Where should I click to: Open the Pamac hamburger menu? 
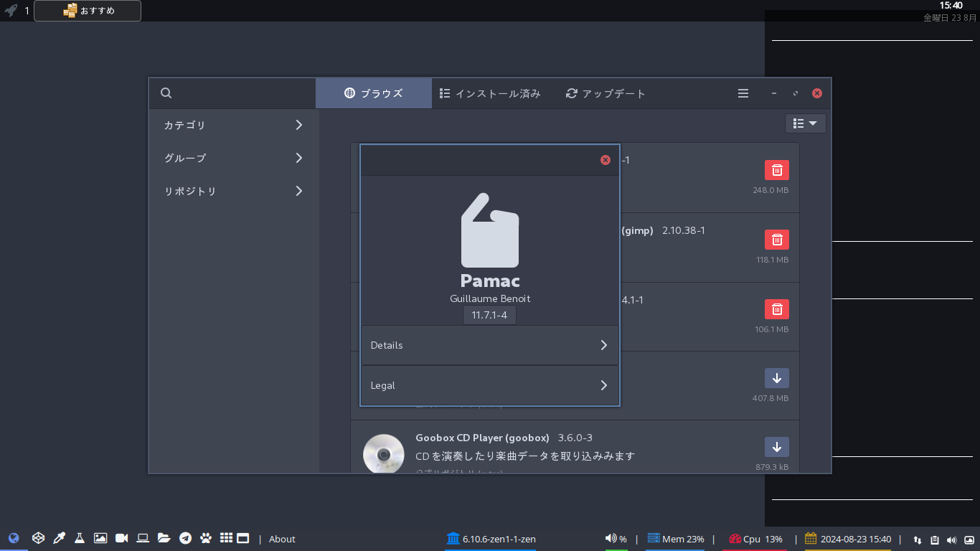coord(743,93)
